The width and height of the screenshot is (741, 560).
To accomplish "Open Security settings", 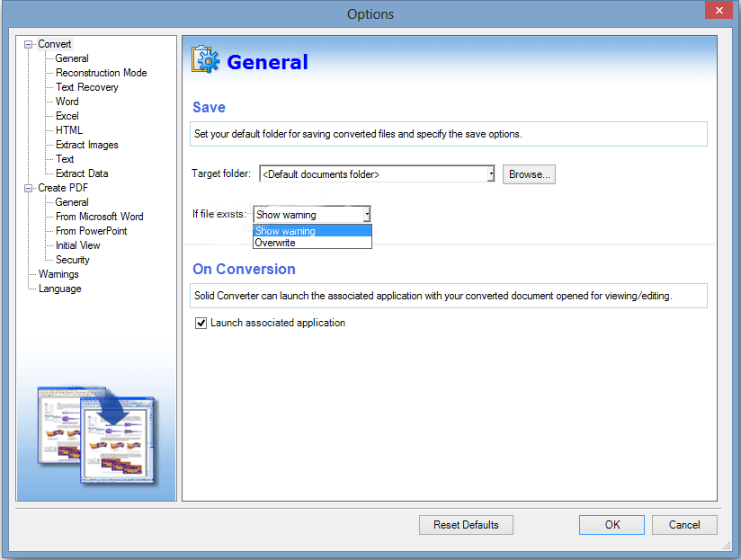I will point(72,260).
